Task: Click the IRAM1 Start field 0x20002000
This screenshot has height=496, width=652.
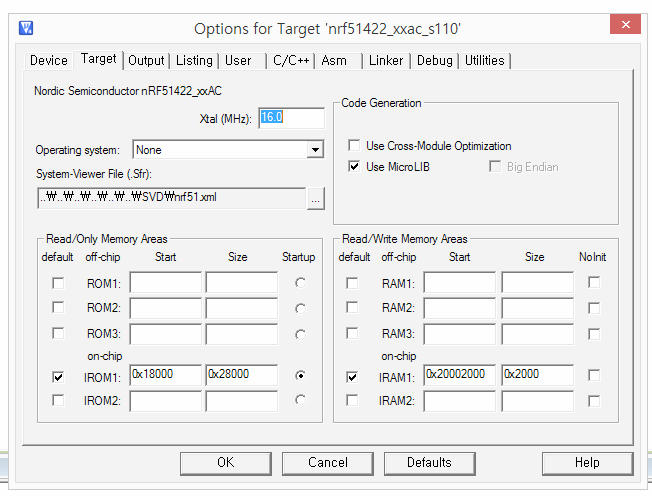Action: tap(459, 375)
